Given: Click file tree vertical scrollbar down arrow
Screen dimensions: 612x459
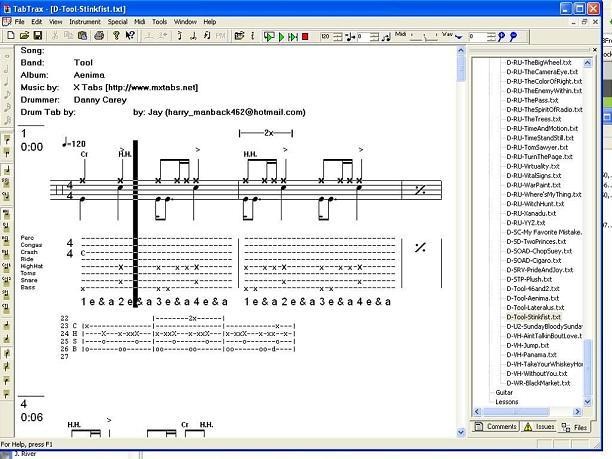Looking at the screenshot, I should 587,402.
